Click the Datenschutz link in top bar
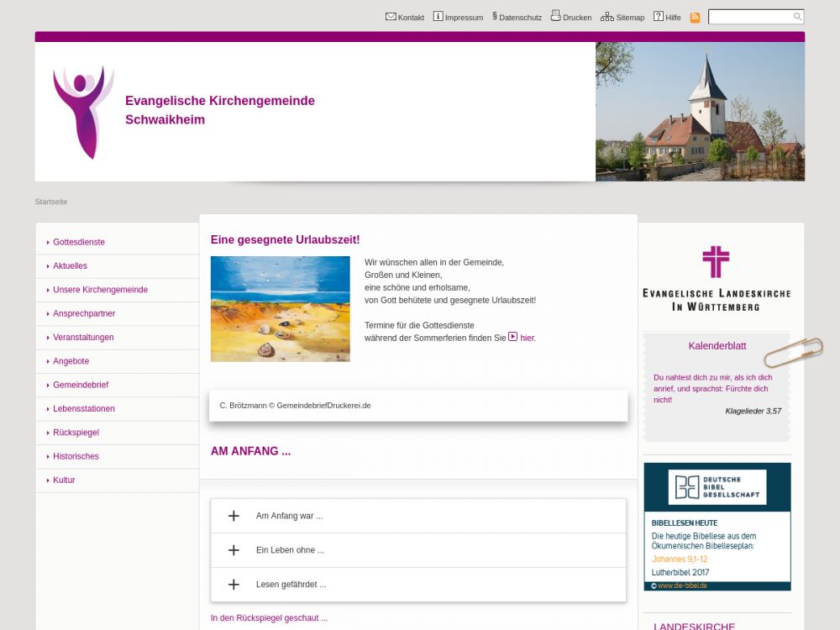This screenshot has height=630, width=840. tap(520, 18)
